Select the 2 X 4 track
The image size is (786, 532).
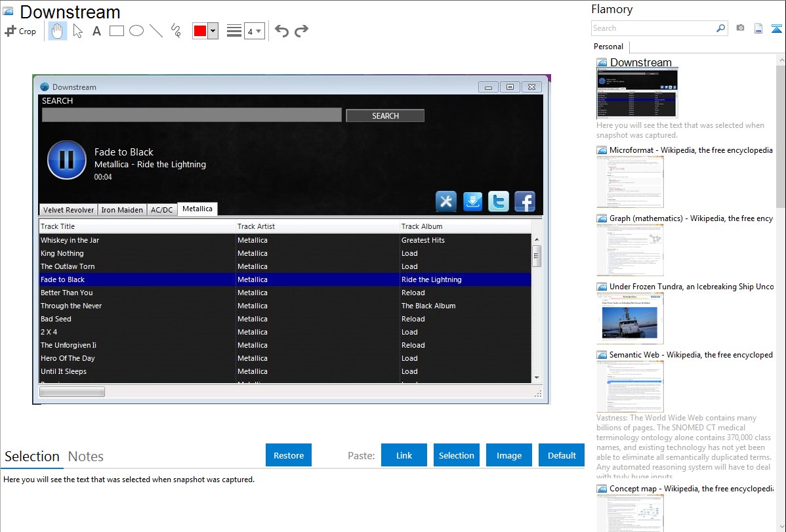[x=285, y=332]
